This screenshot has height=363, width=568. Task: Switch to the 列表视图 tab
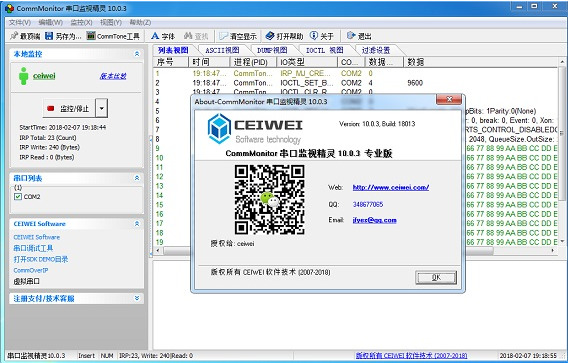[x=173, y=50]
